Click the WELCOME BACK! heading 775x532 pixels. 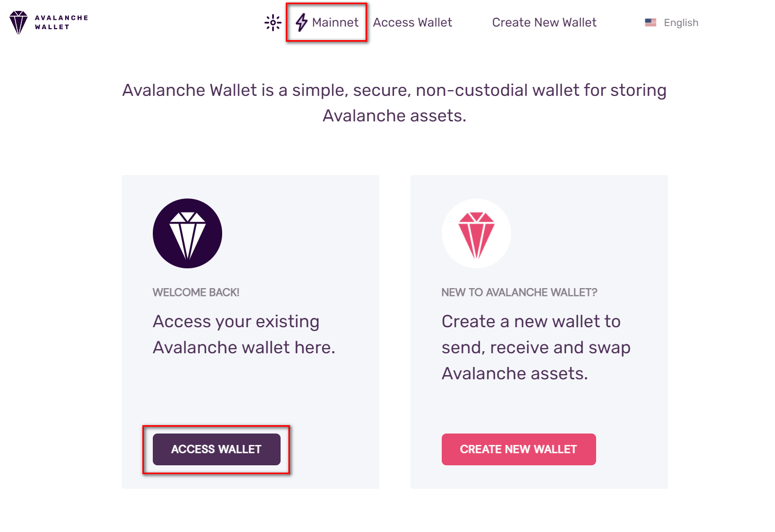point(196,292)
